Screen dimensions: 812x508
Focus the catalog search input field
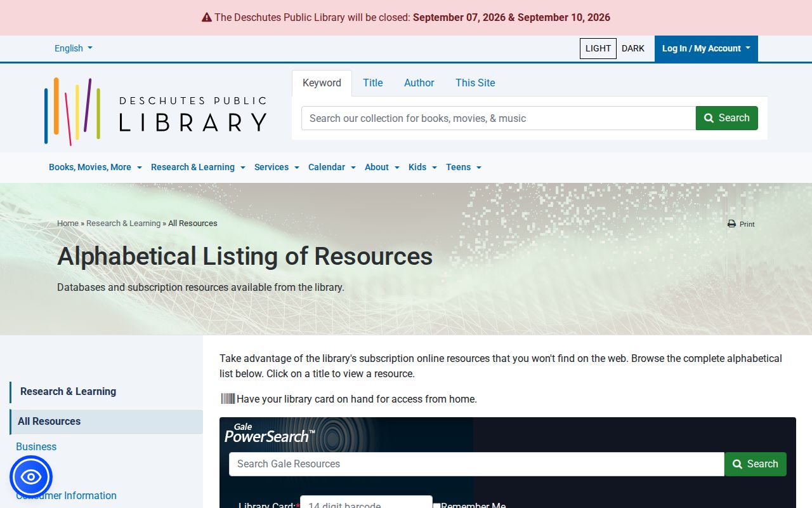tap(499, 118)
